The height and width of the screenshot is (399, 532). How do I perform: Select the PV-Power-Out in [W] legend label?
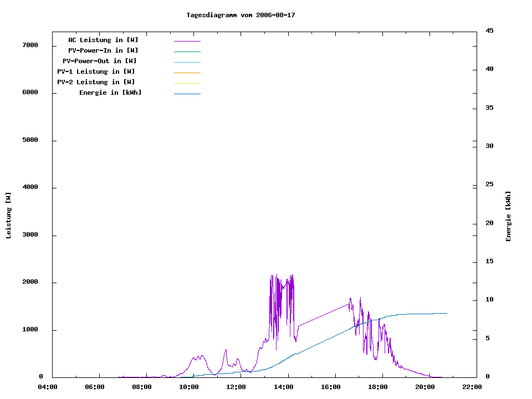(x=100, y=61)
